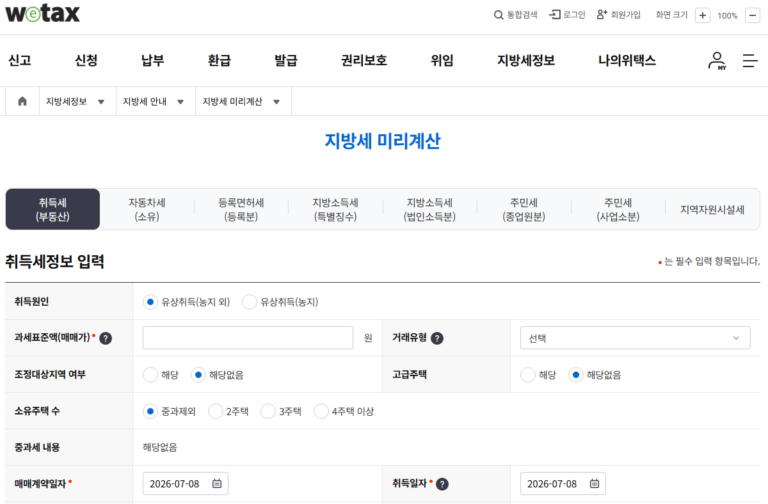
Task: Show help for 과세표준액(매매가)
Action: click(105, 338)
